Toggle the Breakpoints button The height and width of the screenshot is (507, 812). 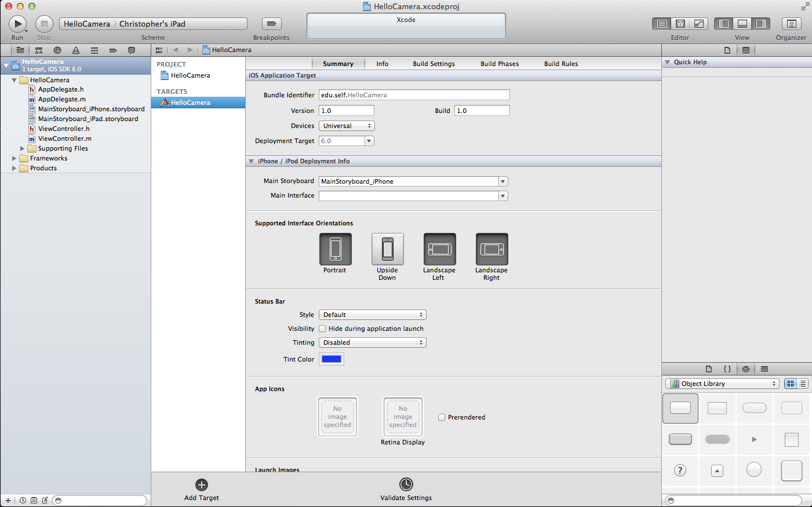pos(271,24)
